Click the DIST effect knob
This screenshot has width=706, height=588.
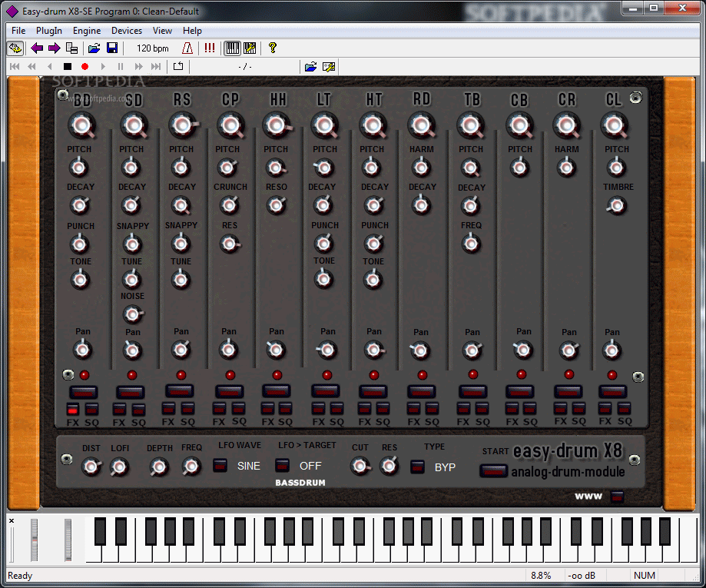pyautogui.click(x=91, y=467)
